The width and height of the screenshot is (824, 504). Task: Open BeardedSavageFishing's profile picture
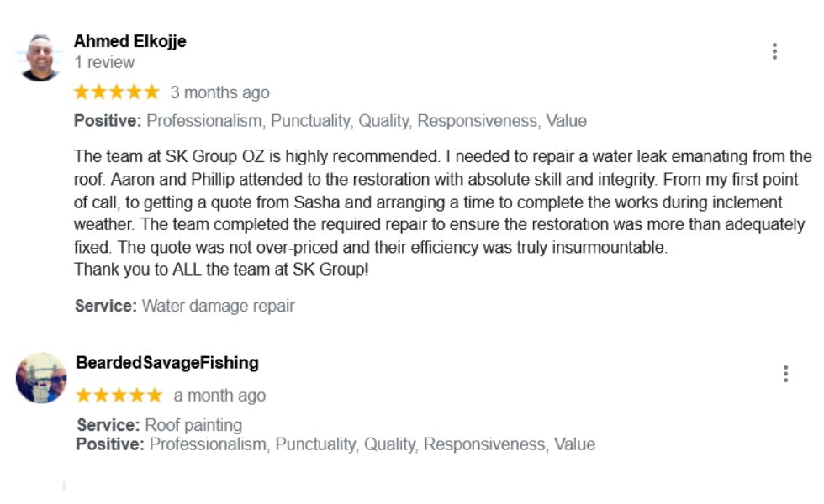[x=41, y=378]
